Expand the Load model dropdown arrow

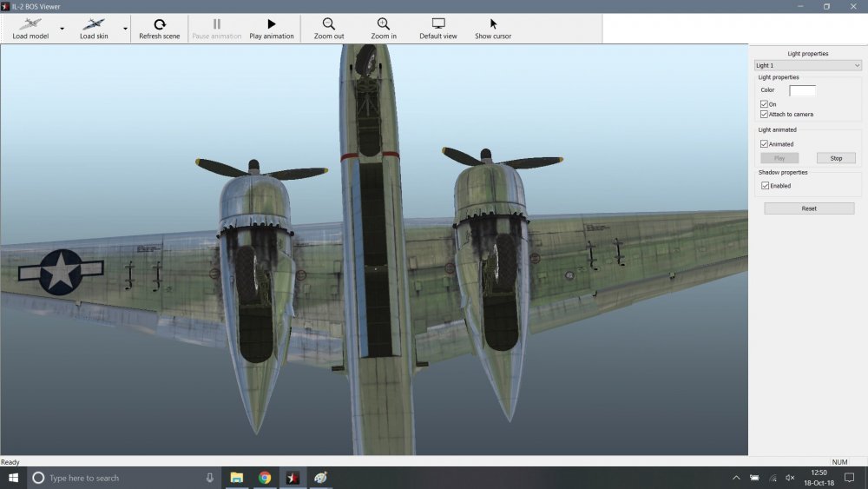coord(62,29)
